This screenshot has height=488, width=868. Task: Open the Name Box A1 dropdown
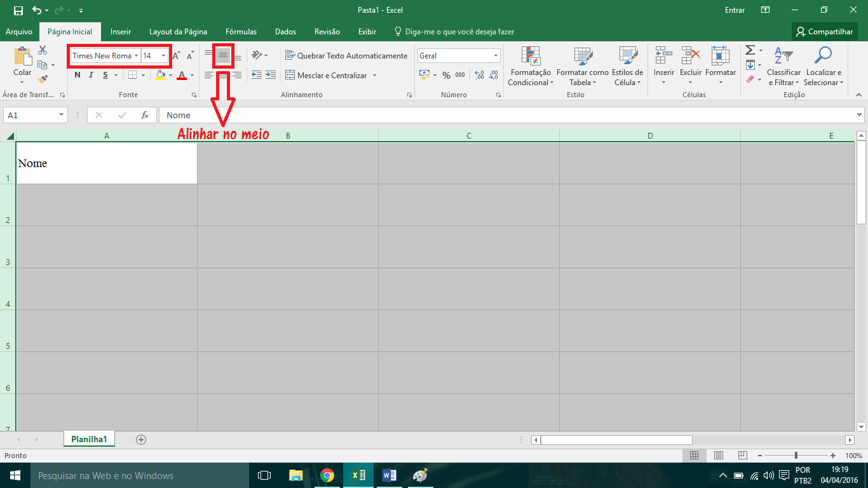click(x=62, y=115)
